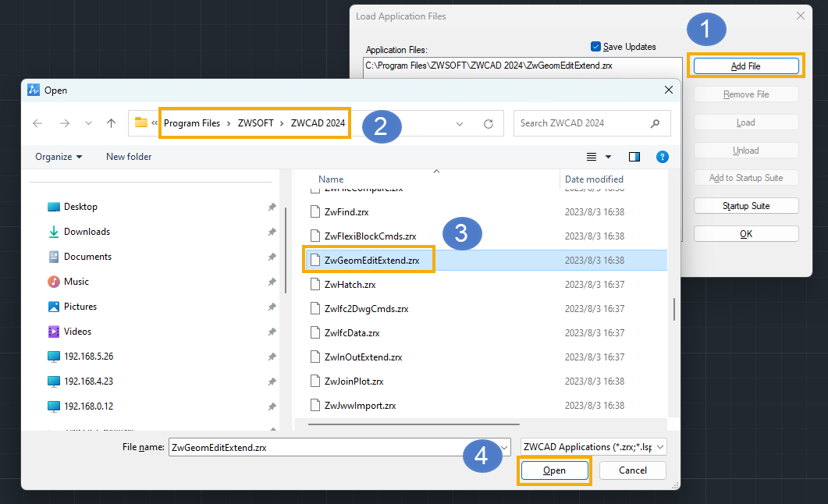The image size is (828, 504).
Task: Open Help with the question mark icon
Action: (x=663, y=157)
